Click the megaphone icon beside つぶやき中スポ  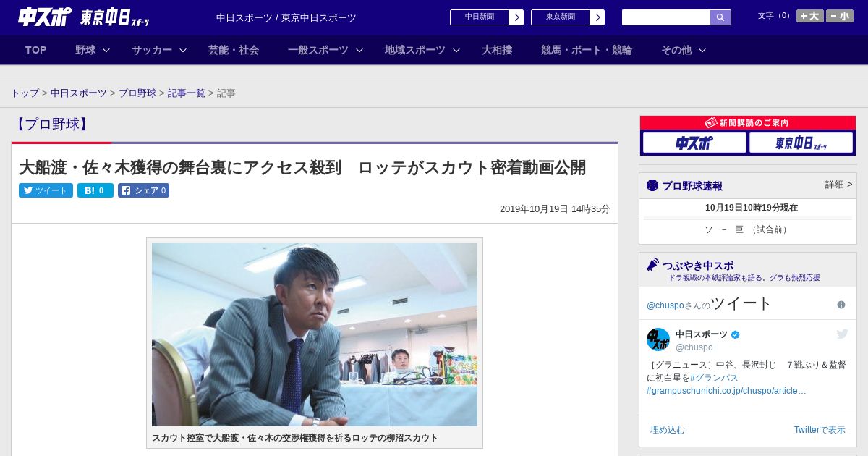(x=652, y=264)
